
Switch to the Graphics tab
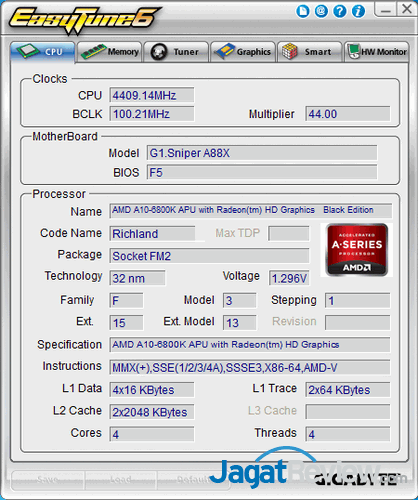click(x=243, y=52)
